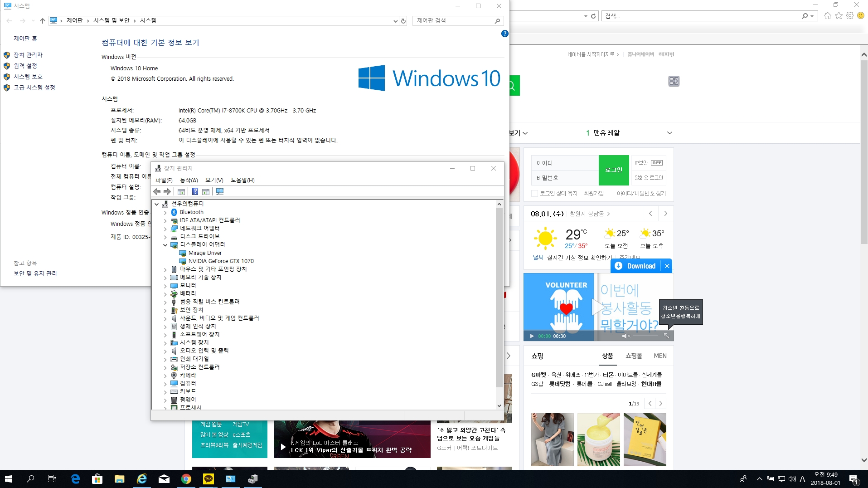
Task: Click the Download button on the video banner
Action: (x=635, y=266)
